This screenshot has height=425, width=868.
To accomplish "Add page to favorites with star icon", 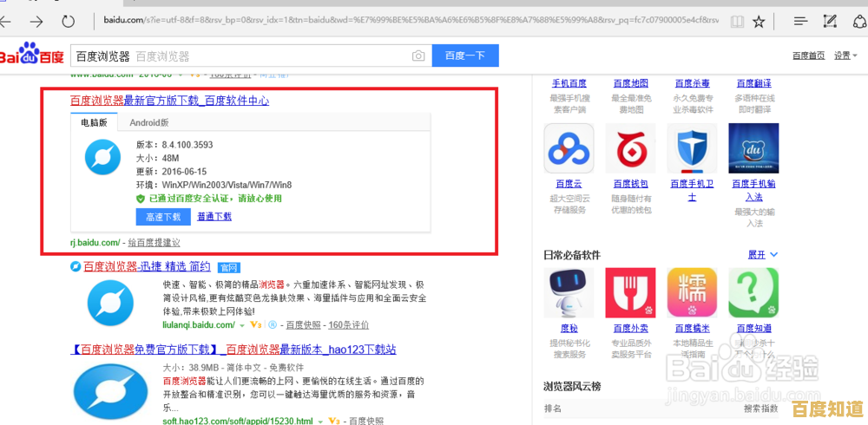I will coord(759,21).
